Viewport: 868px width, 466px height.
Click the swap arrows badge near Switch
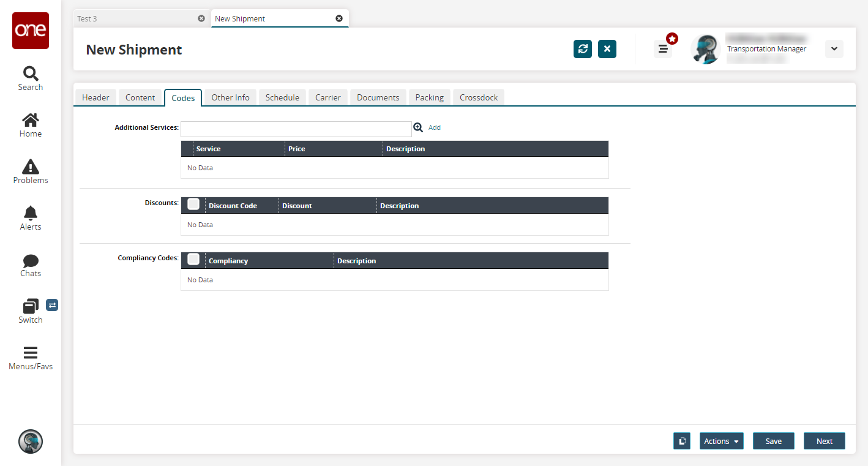click(x=52, y=304)
